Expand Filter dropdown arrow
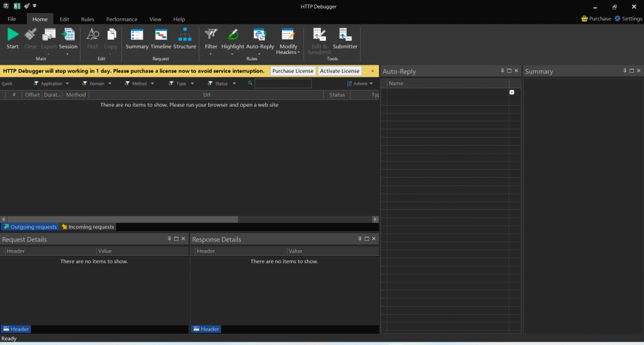Screen dimensions: 644x345 click(211, 54)
